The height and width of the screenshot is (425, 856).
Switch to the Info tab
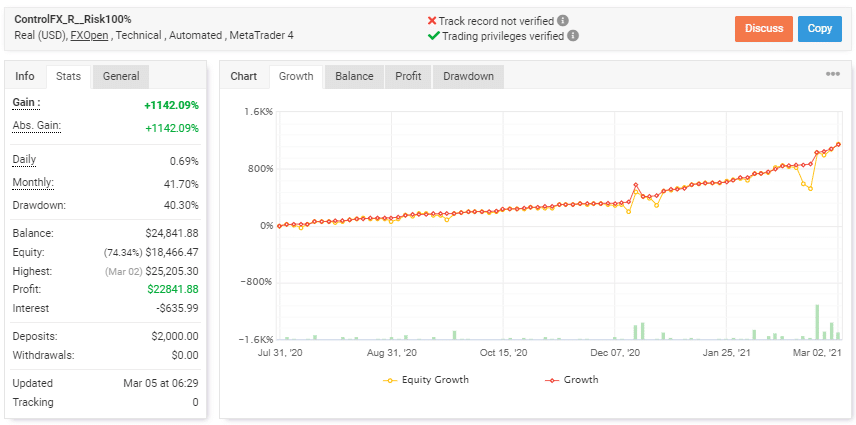coord(25,76)
